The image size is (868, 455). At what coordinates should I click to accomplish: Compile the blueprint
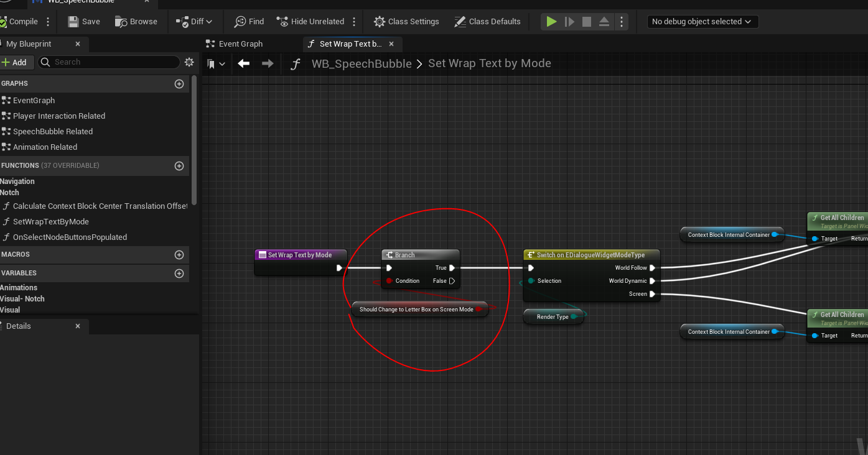pyautogui.click(x=19, y=21)
